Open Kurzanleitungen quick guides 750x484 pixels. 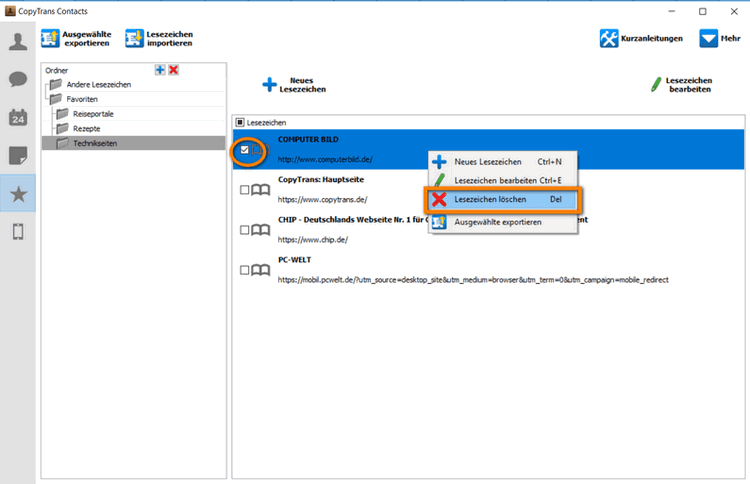tap(641, 39)
